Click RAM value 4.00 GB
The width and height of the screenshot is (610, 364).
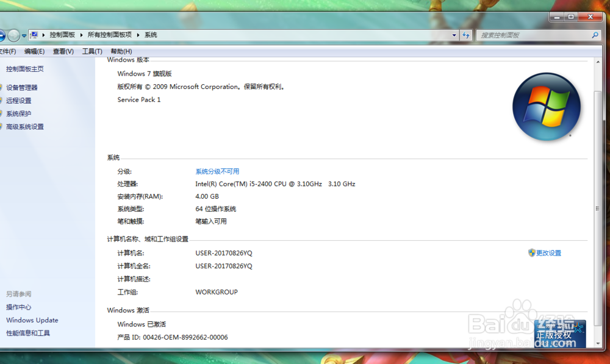(x=207, y=196)
